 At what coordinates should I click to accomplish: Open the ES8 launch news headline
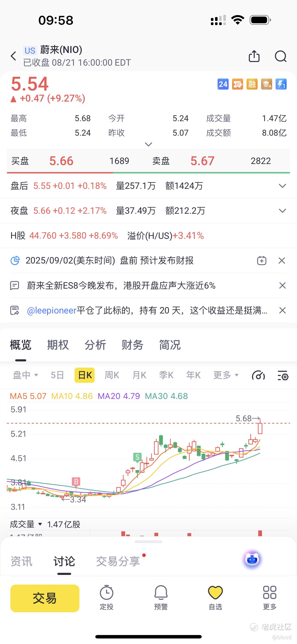tap(121, 285)
